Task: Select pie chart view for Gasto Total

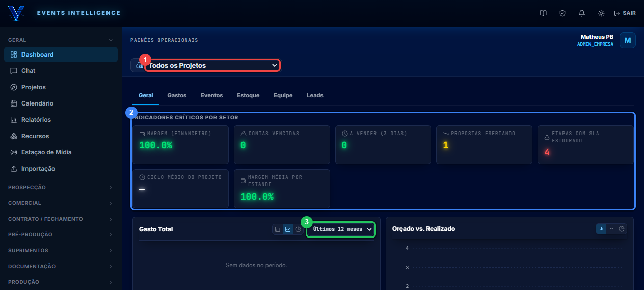Action: 298,229
